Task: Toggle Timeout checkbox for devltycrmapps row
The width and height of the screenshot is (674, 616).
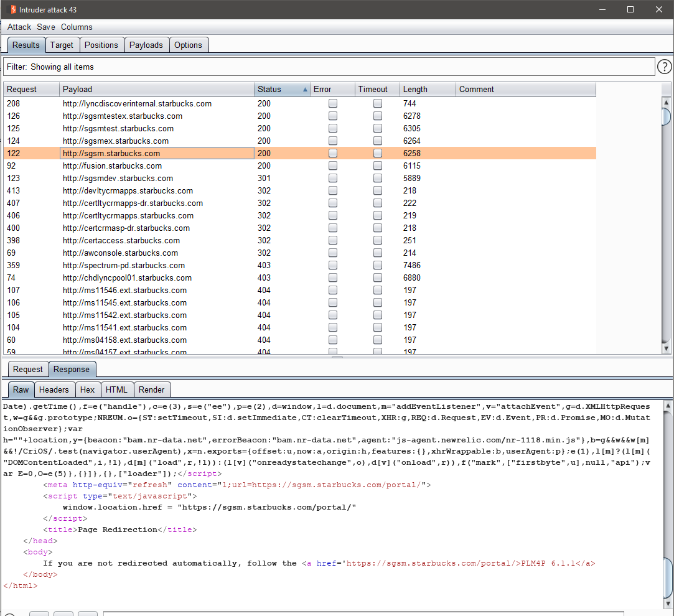Action: [x=377, y=191]
